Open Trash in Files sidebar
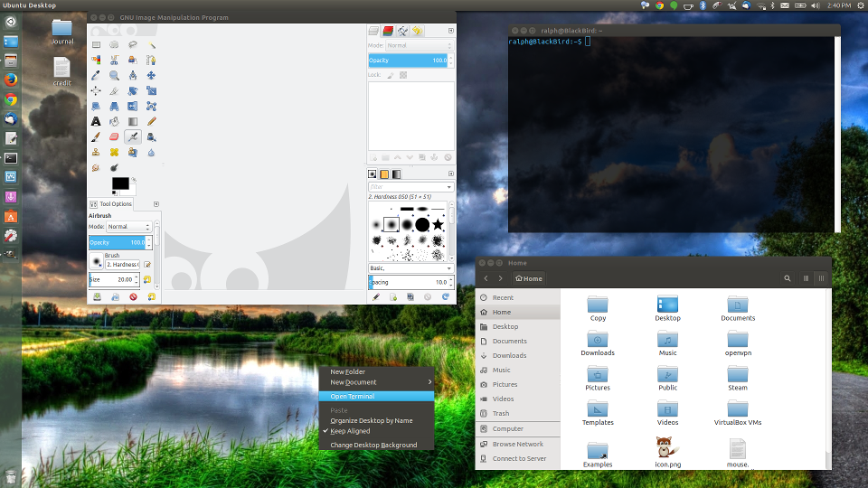868x488 pixels. [517, 413]
